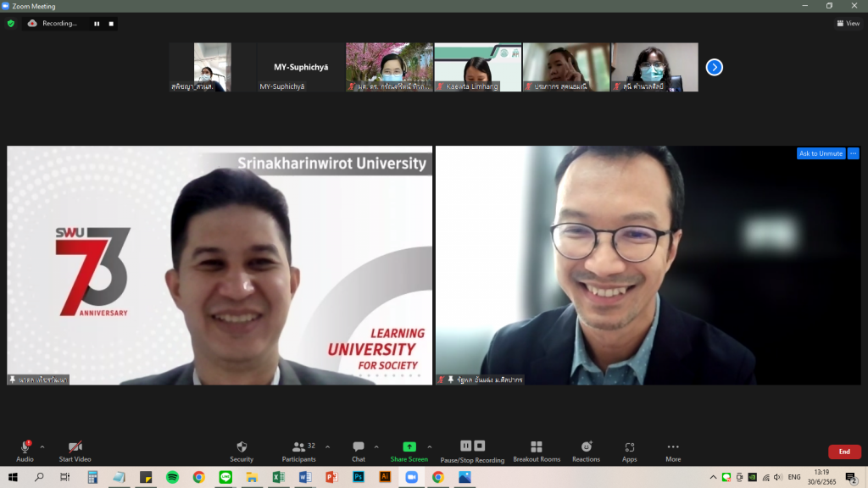Unmute the microphone via the Audio button
The height and width of the screenshot is (488, 868).
tap(25, 451)
